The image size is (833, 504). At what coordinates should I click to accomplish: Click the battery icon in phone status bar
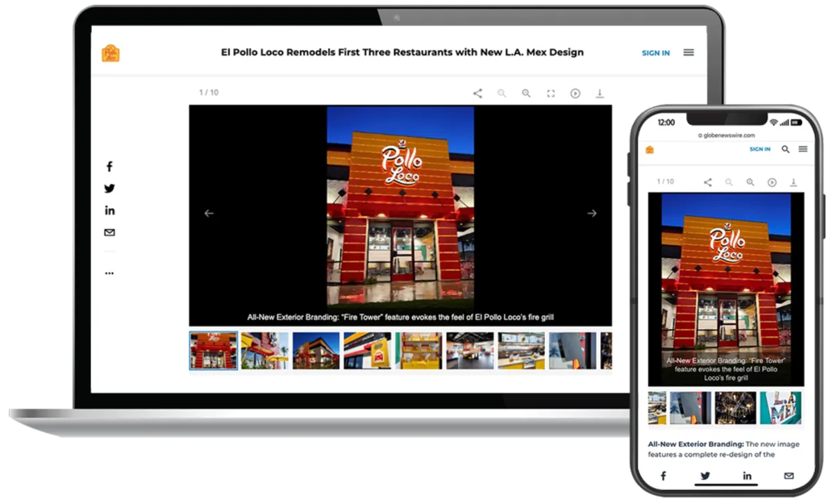pyautogui.click(x=797, y=122)
